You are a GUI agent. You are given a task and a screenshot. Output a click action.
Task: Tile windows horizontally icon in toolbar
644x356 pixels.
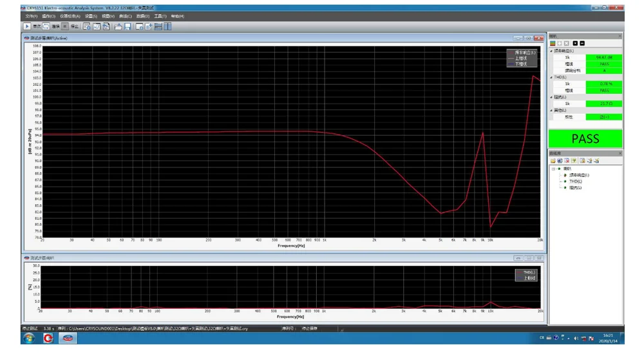[x=158, y=26]
